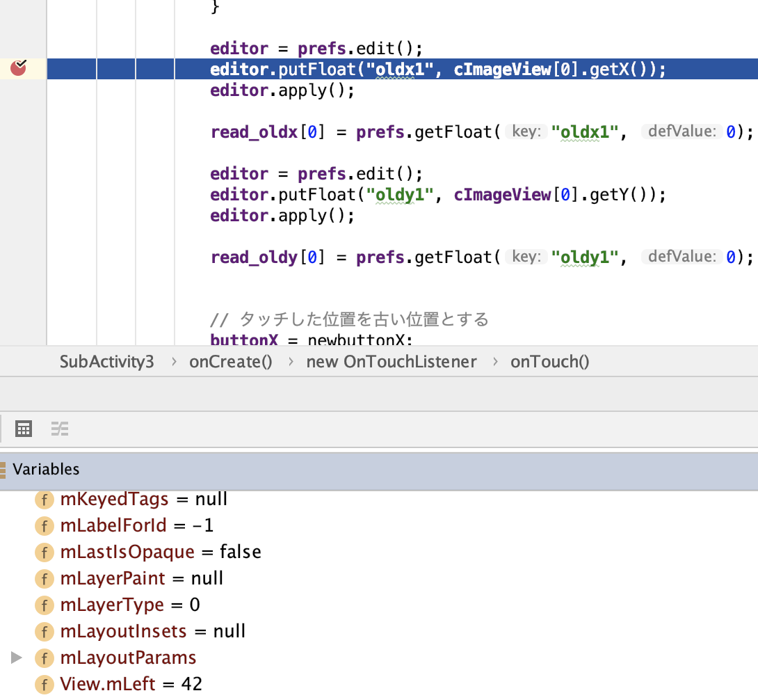The image size is (758, 700).
Task: Click the field icon next to mLayoutParams
Action: [44, 658]
